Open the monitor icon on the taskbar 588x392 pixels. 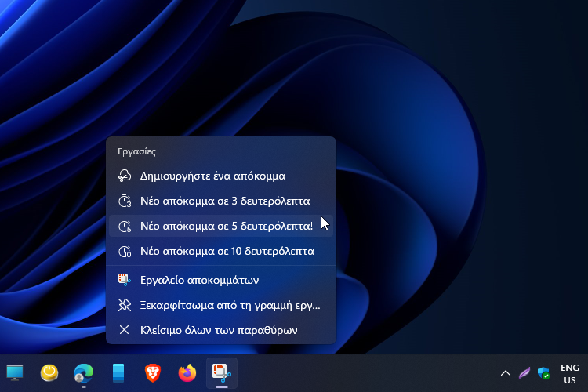coord(15,373)
